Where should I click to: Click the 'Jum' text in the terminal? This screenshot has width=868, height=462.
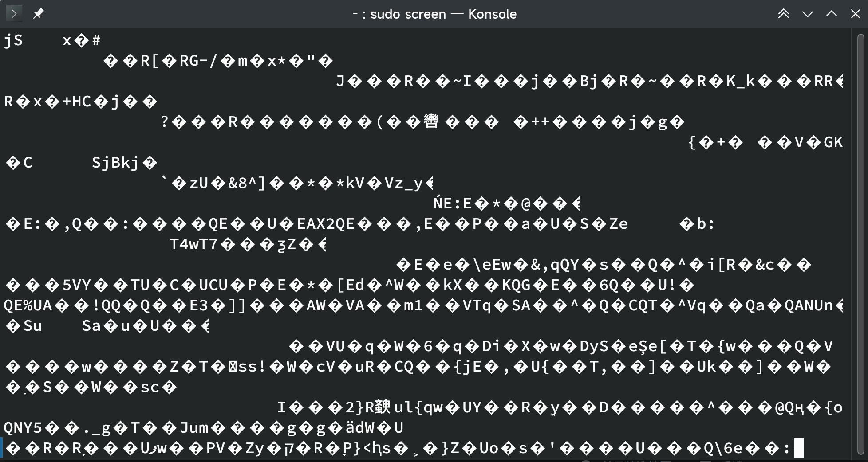194,428
